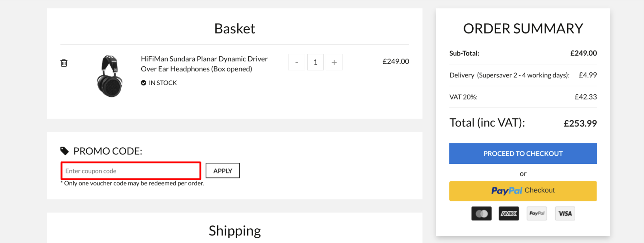Click the AMEX payment icon
The width and height of the screenshot is (644, 243).
click(509, 214)
